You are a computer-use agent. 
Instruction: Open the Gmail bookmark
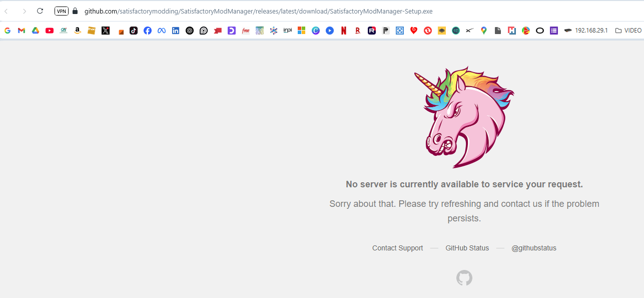(22, 31)
